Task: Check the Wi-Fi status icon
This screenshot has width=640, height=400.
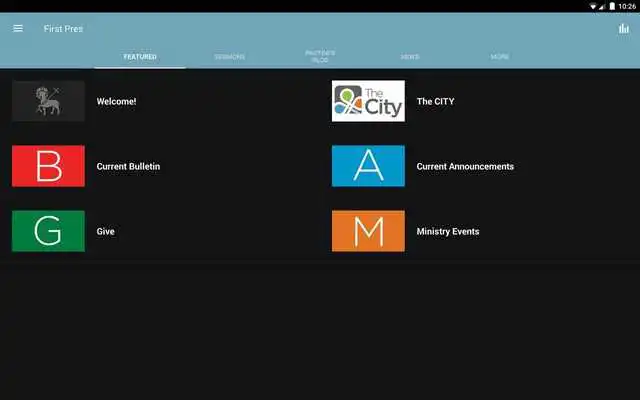Action: (x=593, y=7)
